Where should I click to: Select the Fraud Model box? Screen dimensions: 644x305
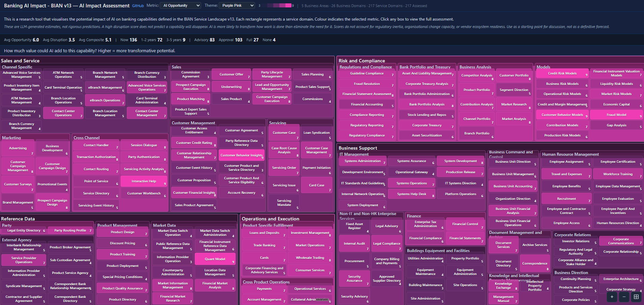click(616, 115)
